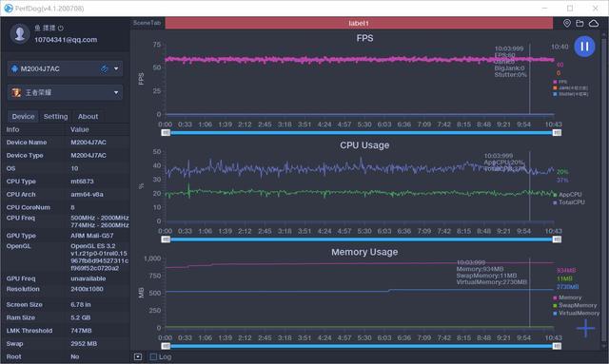The image size is (609, 364).
Task: Click the account email 10704341@qq.com
Action: pyautogui.click(x=66, y=40)
